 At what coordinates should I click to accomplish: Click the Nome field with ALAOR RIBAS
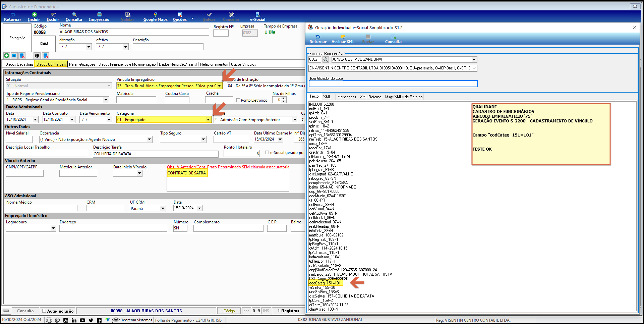pyautogui.click(x=134, y=32)
